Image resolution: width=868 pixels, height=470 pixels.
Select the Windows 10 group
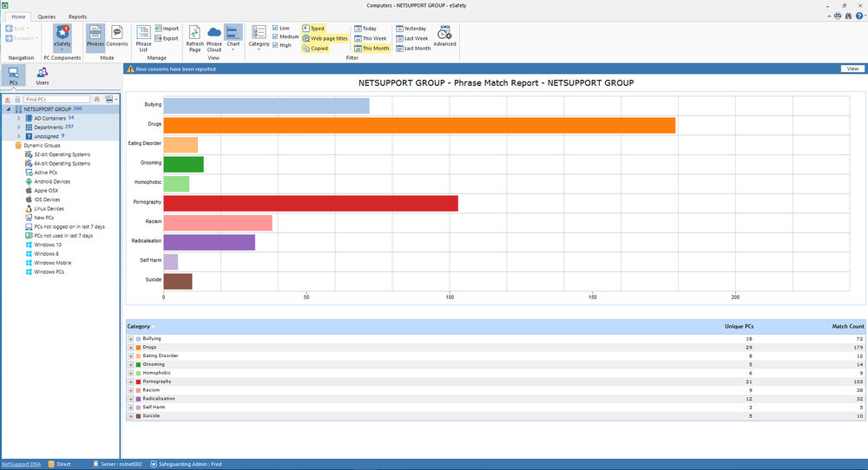(43, 245)
